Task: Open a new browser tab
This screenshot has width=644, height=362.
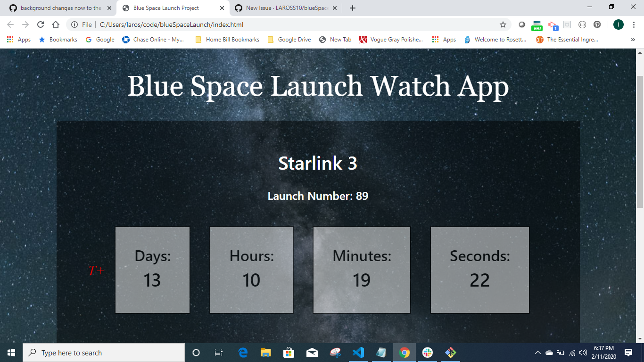Action: [353, 8]
